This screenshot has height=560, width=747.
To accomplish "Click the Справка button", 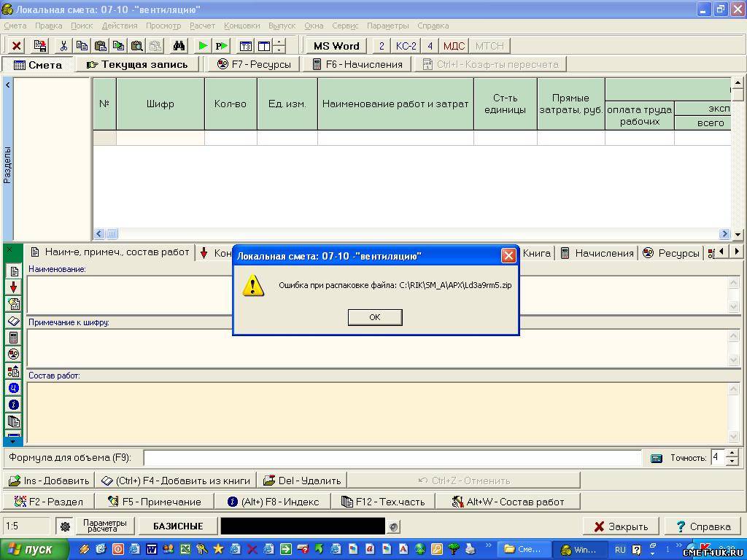I will click(x=704, y=526).
